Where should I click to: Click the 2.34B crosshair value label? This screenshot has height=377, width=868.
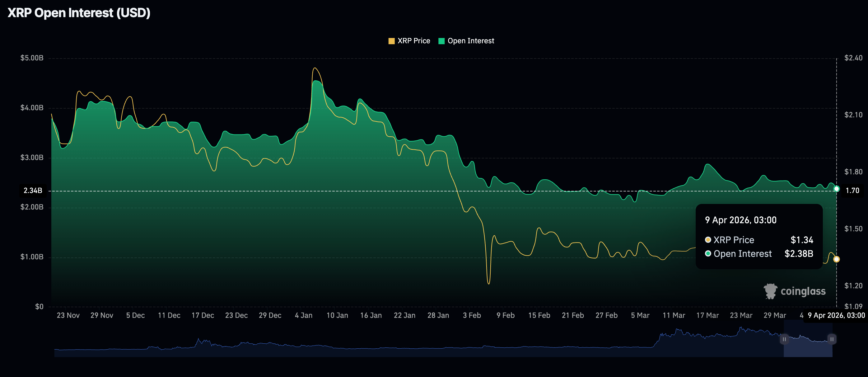(x=33, y=191)
